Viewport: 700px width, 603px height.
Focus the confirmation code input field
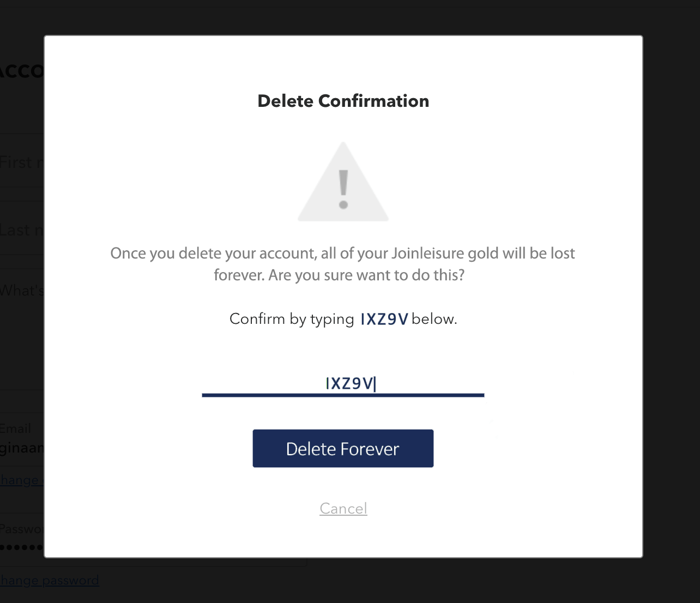click(343, 383)
